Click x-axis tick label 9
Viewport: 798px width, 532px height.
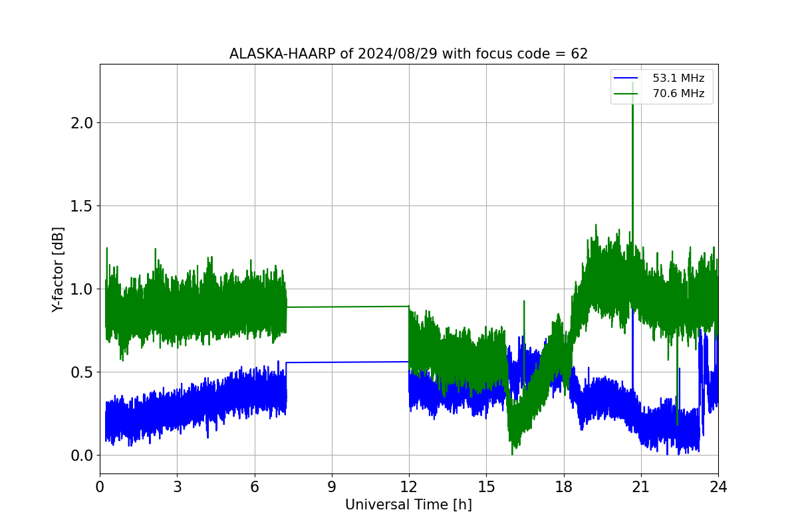(x=332, y=487)
